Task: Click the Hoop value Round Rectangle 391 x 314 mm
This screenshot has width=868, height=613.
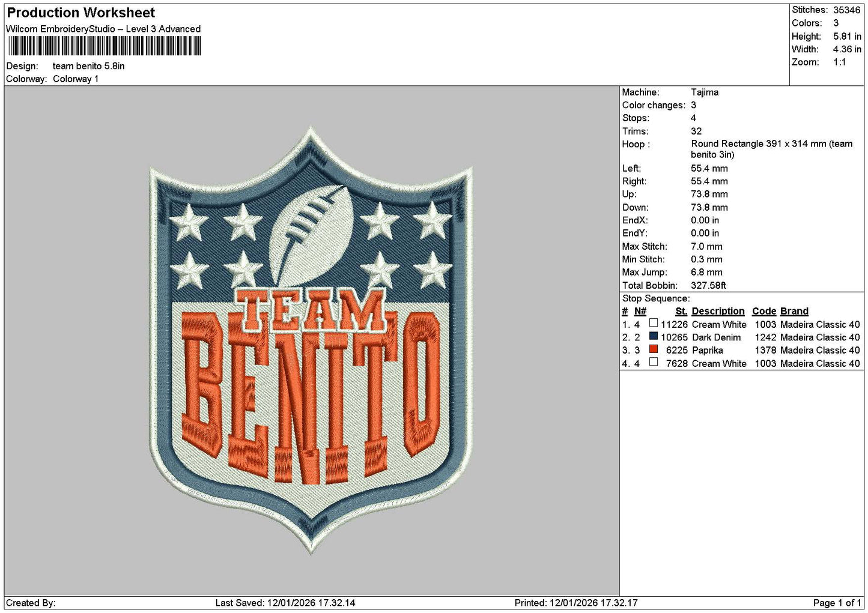Action: 772,149
